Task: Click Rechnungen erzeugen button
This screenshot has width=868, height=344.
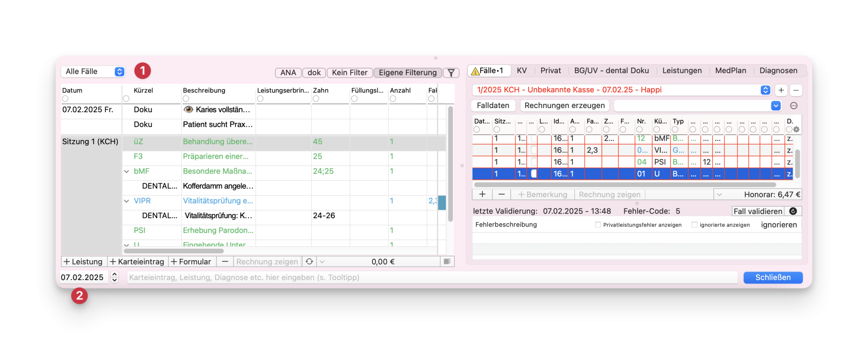Action: pos(565,105)
